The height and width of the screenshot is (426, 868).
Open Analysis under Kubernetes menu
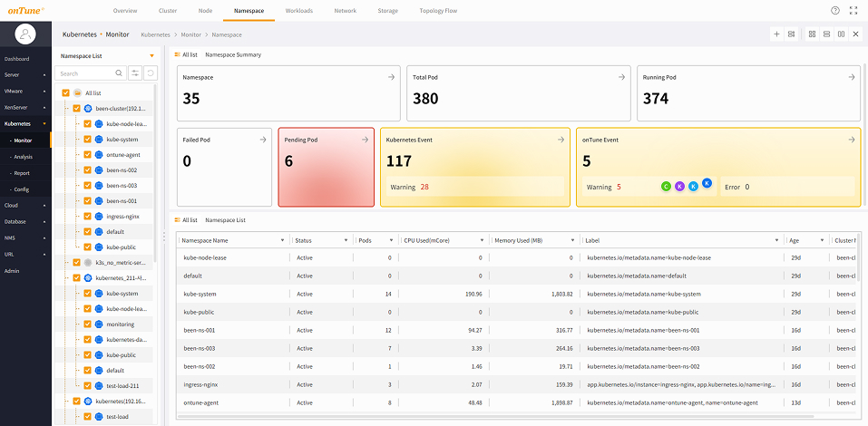(25, 157)
